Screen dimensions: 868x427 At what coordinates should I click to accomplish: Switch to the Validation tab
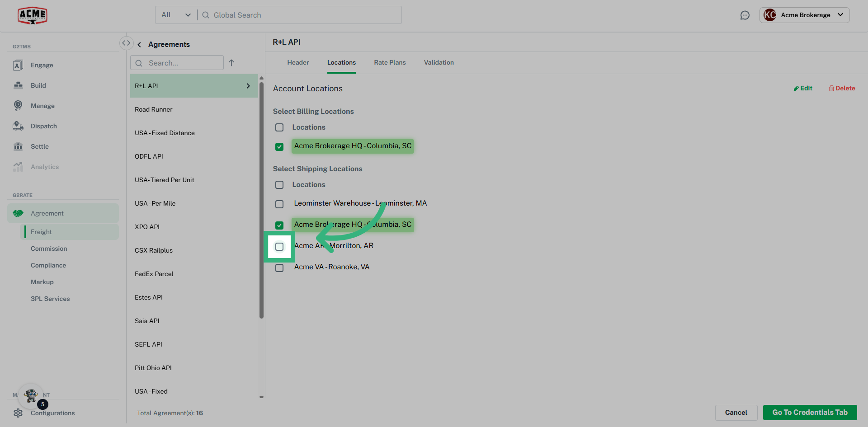pos(439,62)
